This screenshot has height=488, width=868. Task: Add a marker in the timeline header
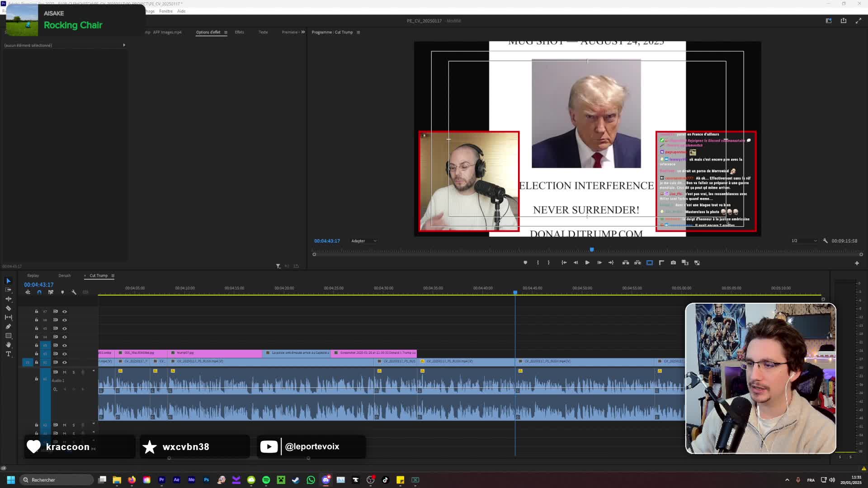pos(62,292)
